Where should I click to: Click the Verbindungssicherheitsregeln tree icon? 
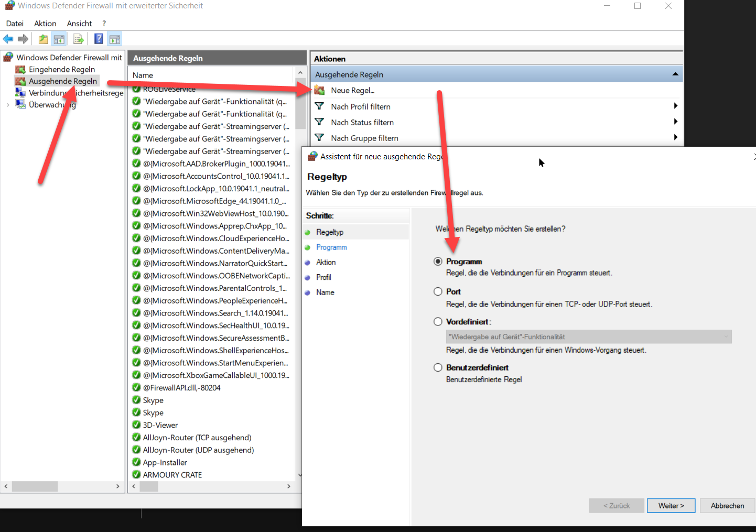coord(20,93)
